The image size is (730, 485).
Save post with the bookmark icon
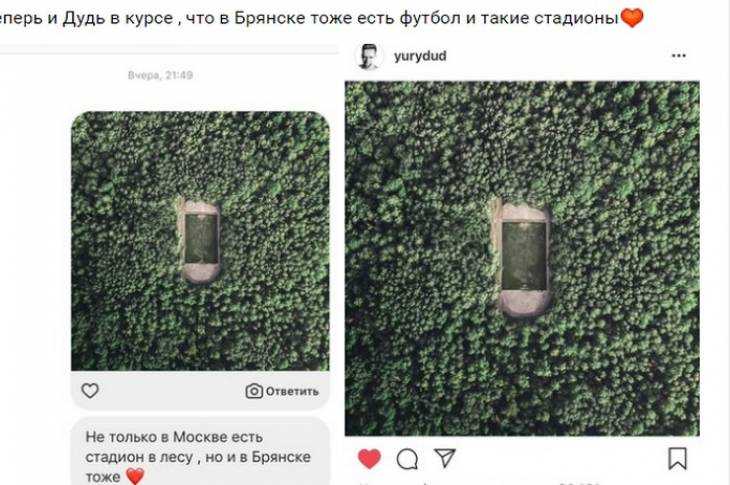coord(677,458)
